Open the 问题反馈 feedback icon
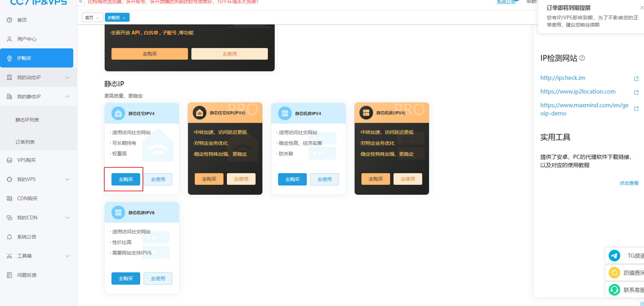 click(x=9, y=275)
